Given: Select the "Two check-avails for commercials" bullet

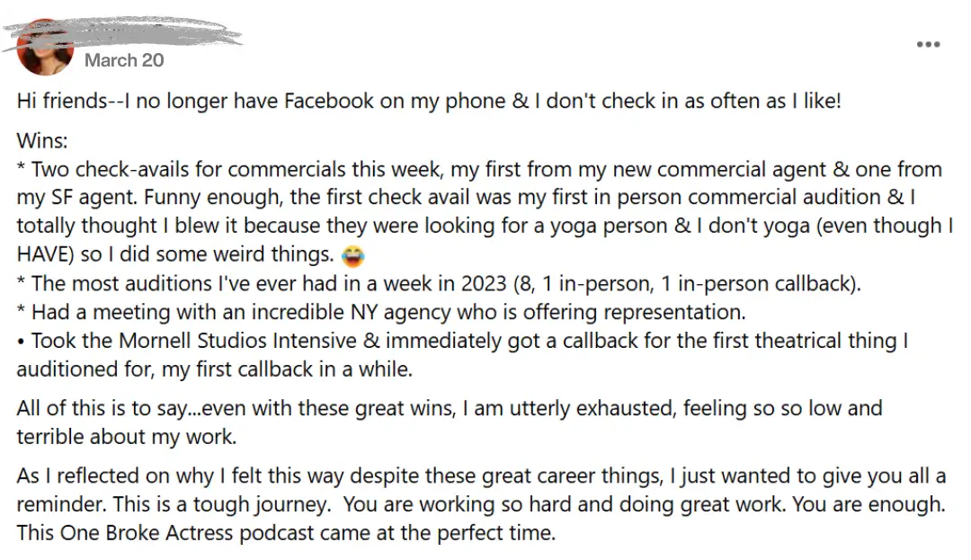Looking at the screenshot, I should pos(485,211).
